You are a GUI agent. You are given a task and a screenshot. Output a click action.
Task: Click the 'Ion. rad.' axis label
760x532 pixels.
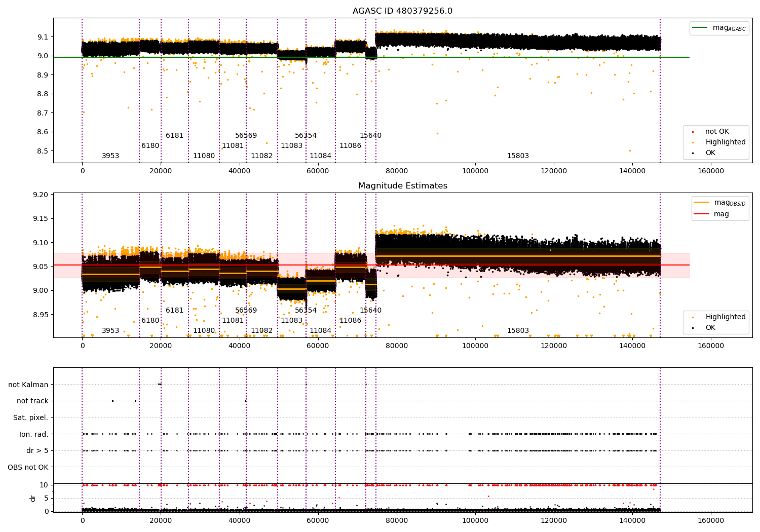click(x=34, y=434)
